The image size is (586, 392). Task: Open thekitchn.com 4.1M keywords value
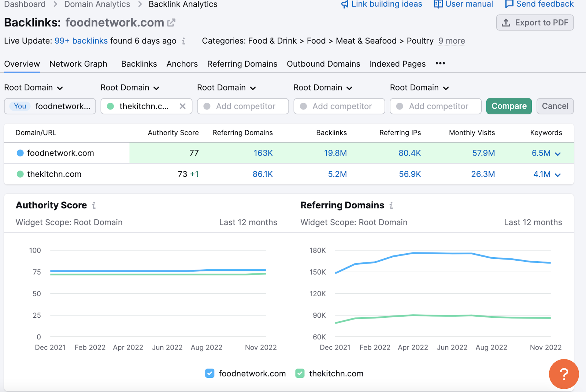tap(542, 174)
